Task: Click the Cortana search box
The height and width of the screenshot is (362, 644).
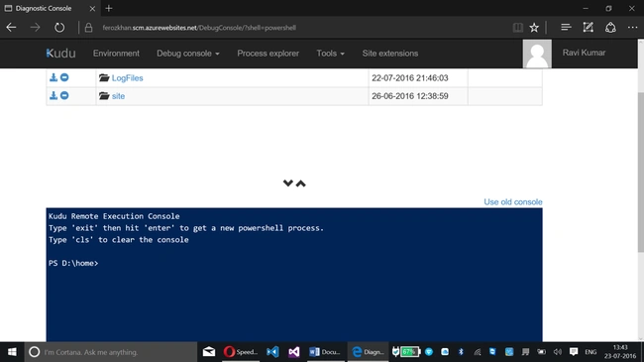Action: pos(111,352)
